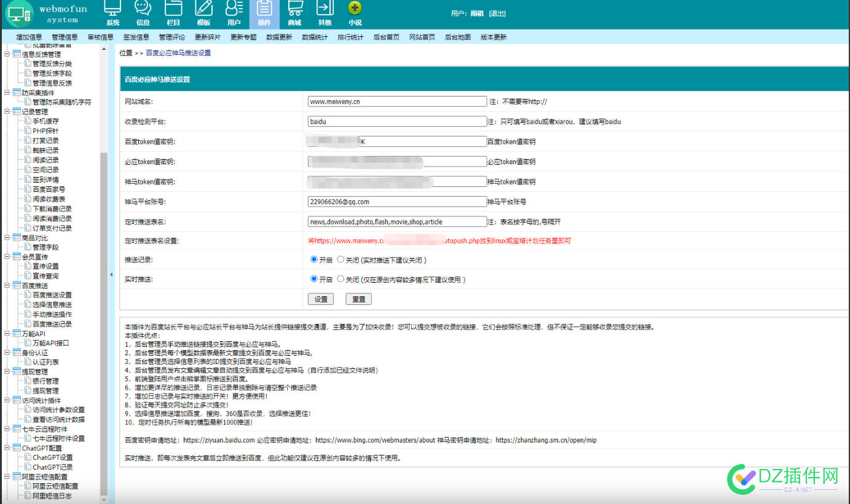Click the page icon beside 订单支付记录

(x=28, y=228)
